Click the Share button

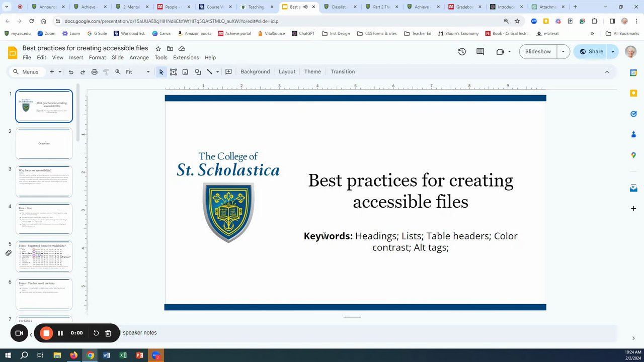[x=591, y=51]
